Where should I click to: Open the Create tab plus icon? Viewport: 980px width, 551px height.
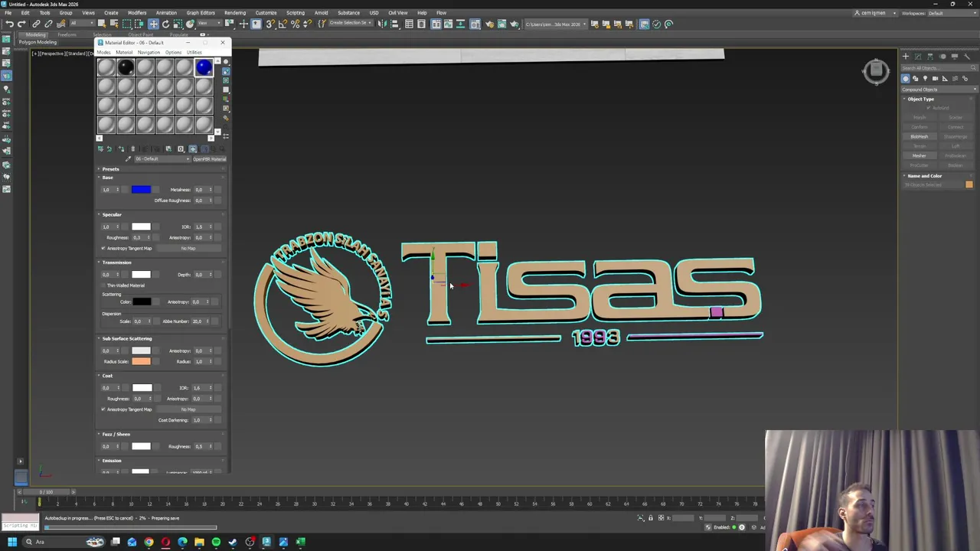pyautogui.click(x=906, y=57)
